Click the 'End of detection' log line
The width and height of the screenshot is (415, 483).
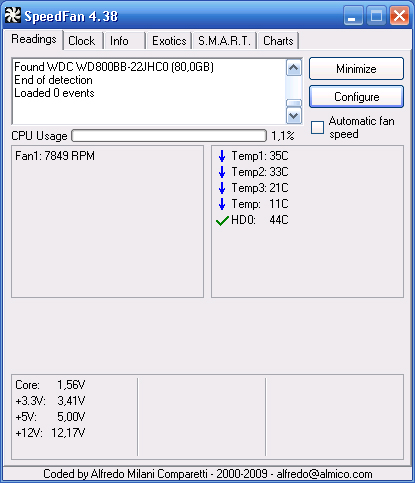(x=53, y=80)
